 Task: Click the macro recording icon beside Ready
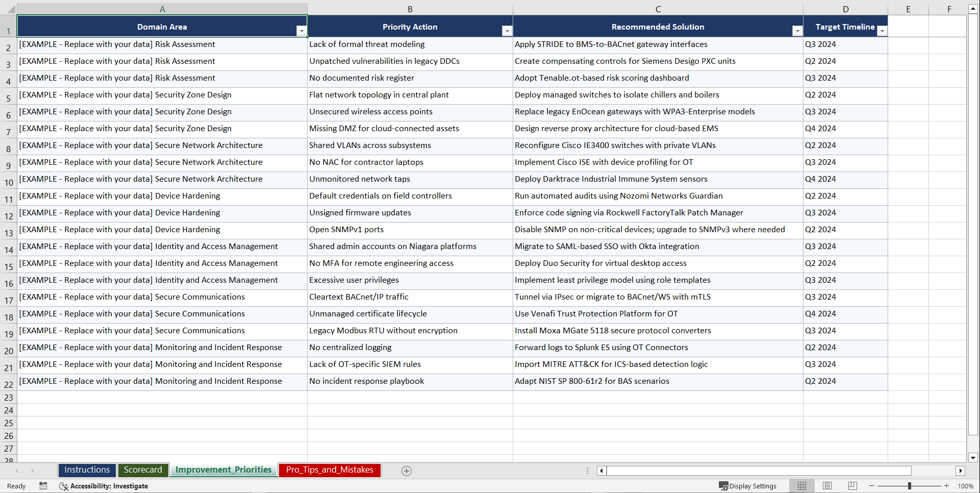[x=43, y=486]
